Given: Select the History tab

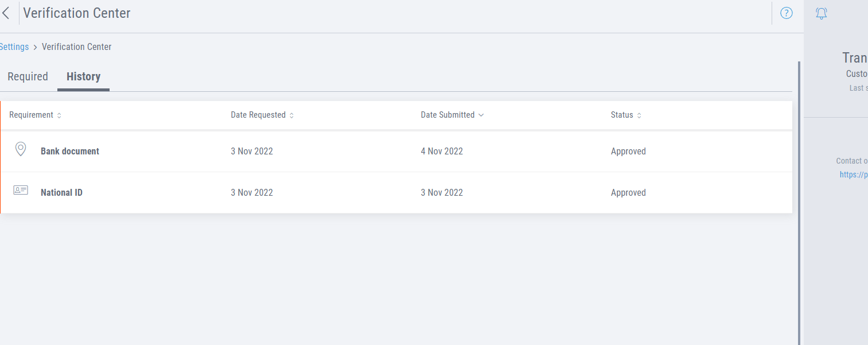Looking at the screenshot, I should pos(83,76).
